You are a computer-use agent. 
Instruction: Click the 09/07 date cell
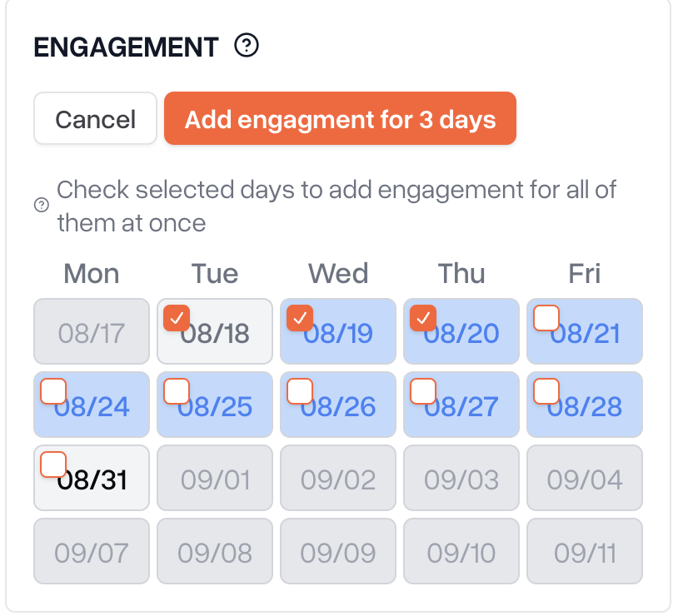92,551
